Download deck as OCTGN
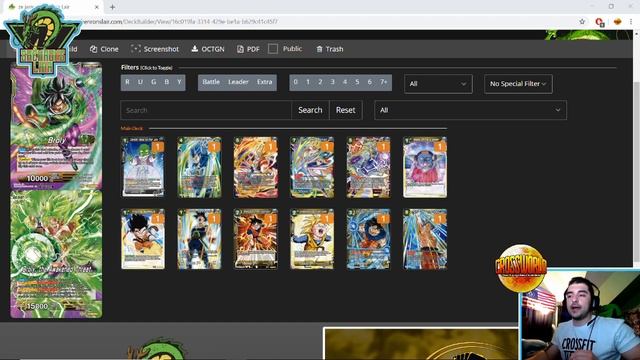640x360 pixels. click(x=208, y=49)
